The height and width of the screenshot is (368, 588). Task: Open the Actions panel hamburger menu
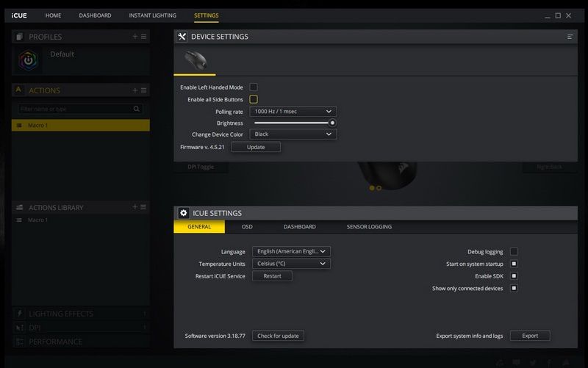(x=143, y=90)
